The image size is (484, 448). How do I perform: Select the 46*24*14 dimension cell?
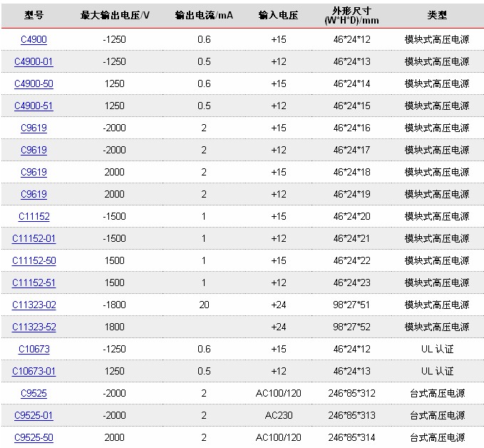[x=351, y=83]
